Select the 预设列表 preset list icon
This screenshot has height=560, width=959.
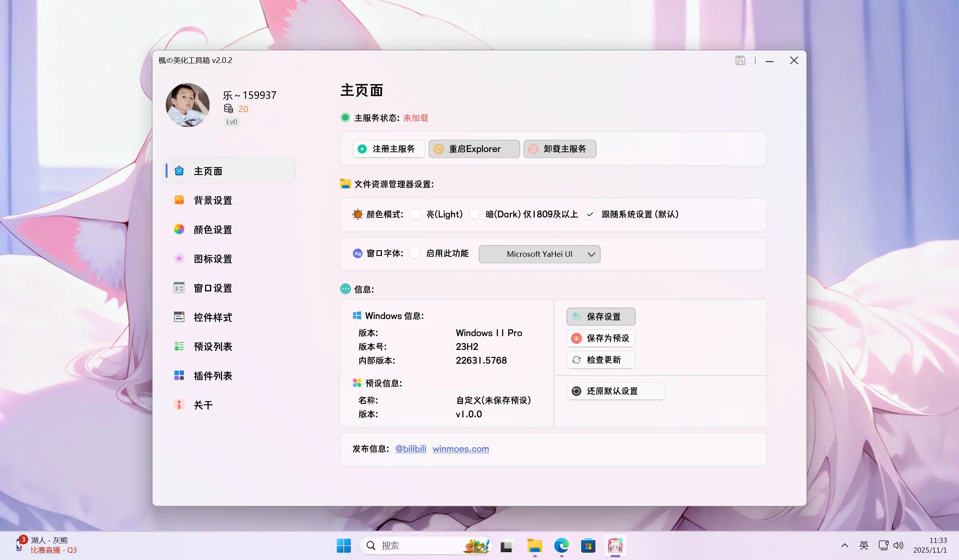[179, 346]
